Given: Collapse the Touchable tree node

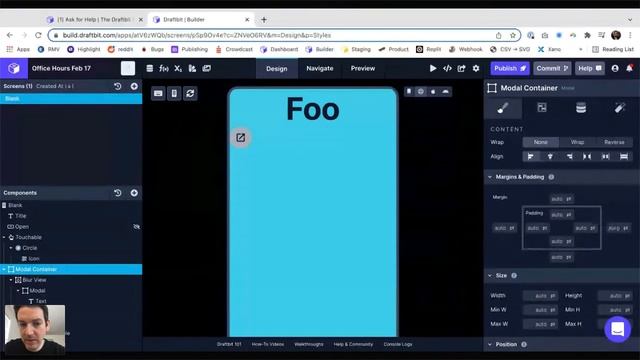Looking at the screenshot, I should point(4,237).
